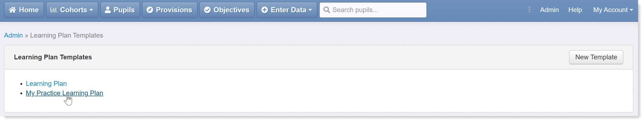Open the Help menu item
The height and width of the screenshot is (122, 644).
tap(575, 10)
